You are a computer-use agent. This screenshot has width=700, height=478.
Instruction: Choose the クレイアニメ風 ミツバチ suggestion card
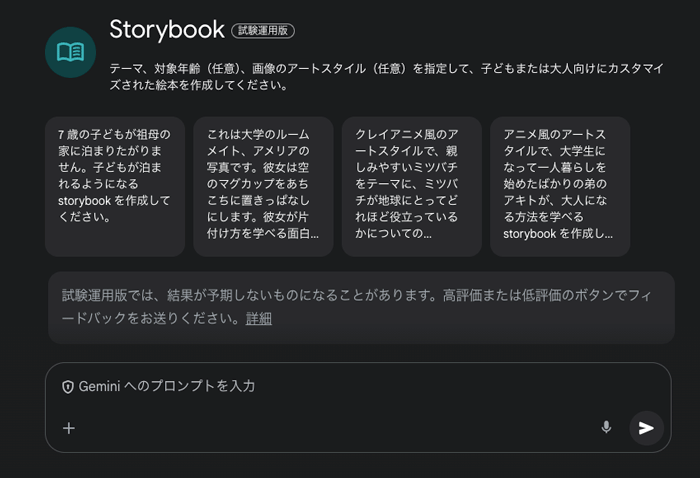(412, 187)
